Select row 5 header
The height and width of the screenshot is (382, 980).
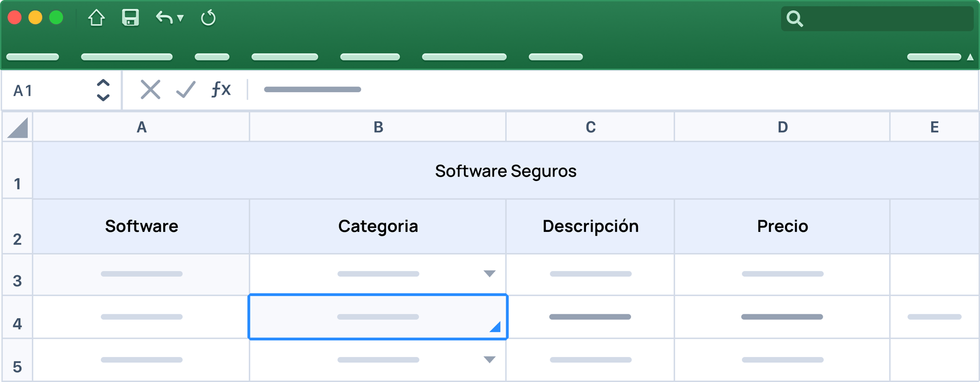[x=18, y=360]
